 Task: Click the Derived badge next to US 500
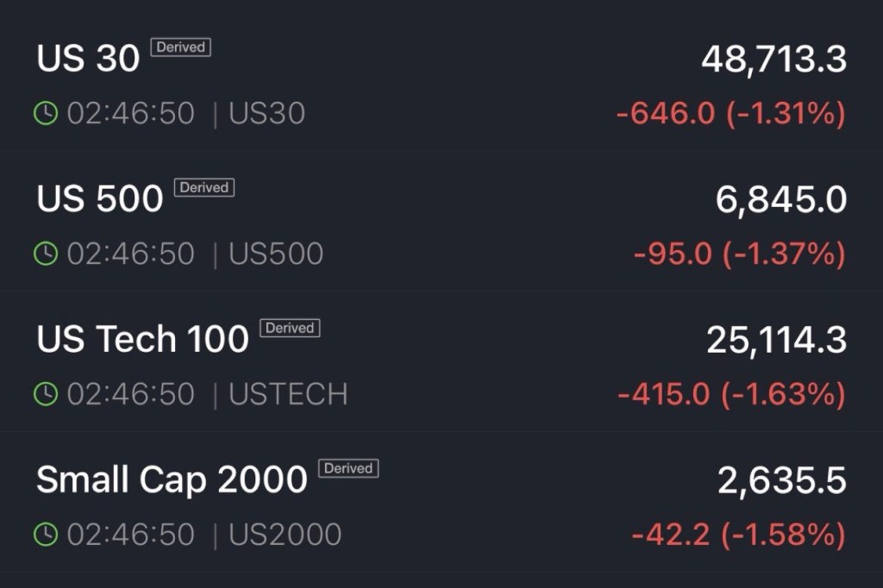pos(204,187)
